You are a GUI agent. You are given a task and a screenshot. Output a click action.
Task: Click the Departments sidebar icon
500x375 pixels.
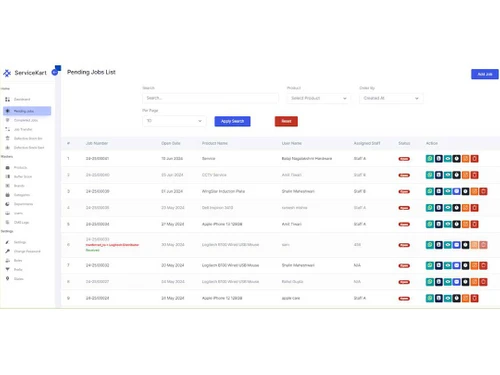click(x=7, y=204)
